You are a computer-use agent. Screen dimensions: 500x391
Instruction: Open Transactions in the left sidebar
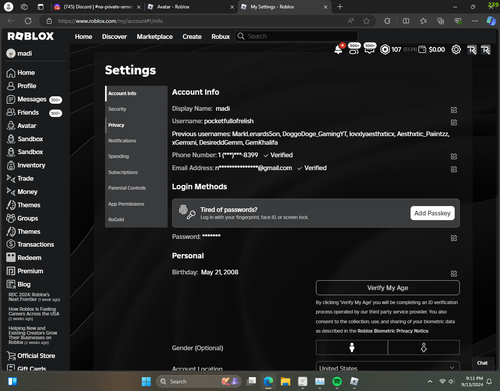tap(30, 244)
